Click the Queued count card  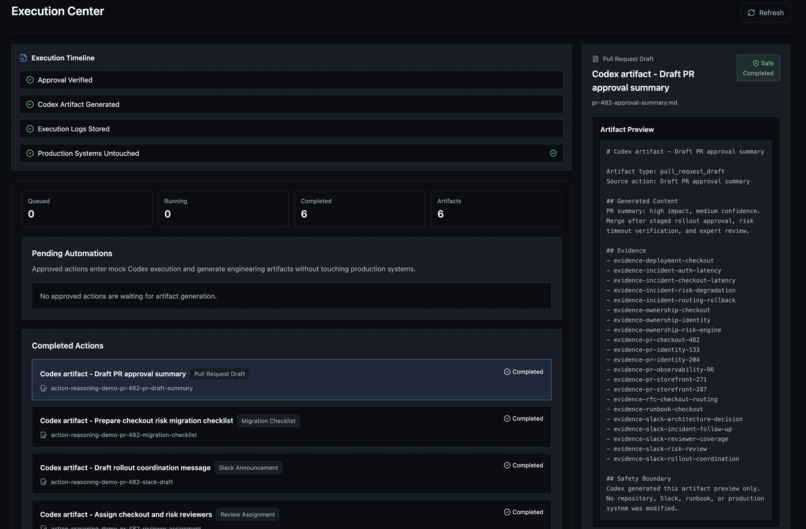tap(87, 209)
